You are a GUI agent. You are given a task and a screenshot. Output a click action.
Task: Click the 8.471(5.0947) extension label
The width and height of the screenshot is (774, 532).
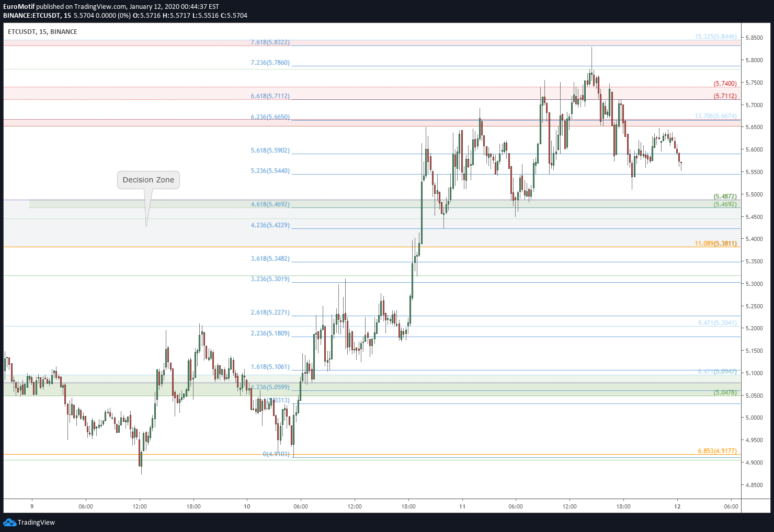click(x=718, y=372)
